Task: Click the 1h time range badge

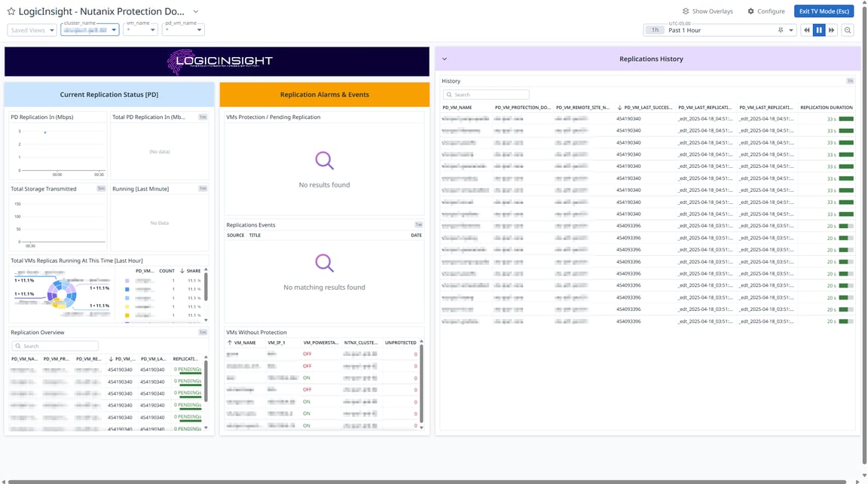Action: (x=655, y=30)
